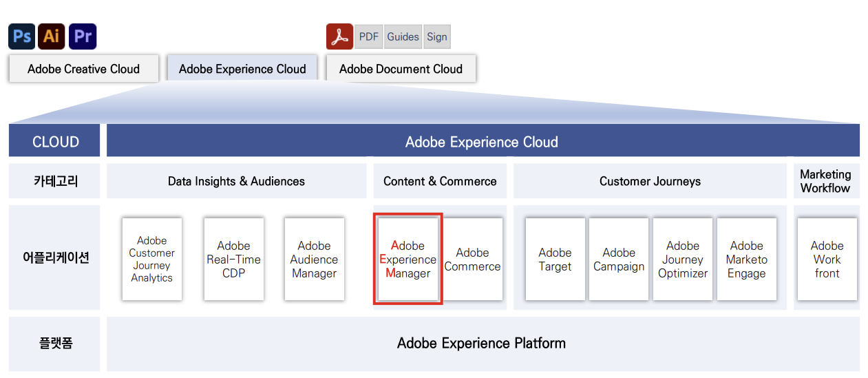
Task: Click the Content & Commerce category
Action: 440,181
